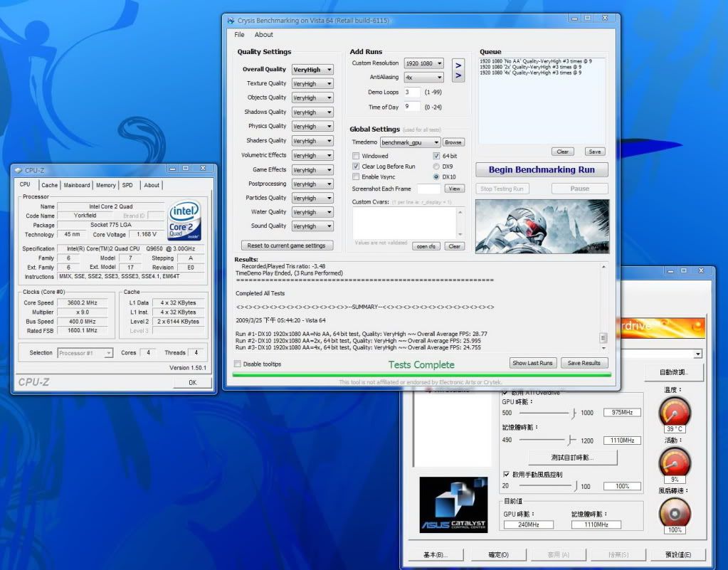Click Begin Benchmarking Run
Viewport: 728px width, 570px height.
[542, 170]
